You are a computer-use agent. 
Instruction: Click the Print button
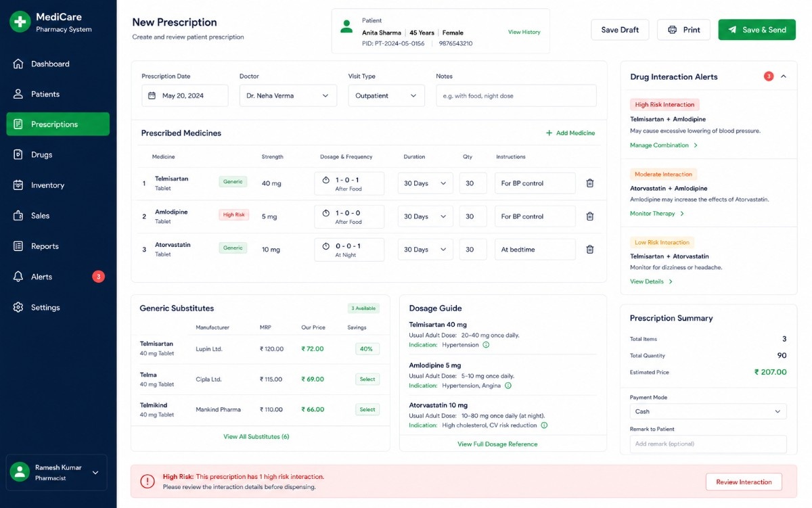[683, 30]
